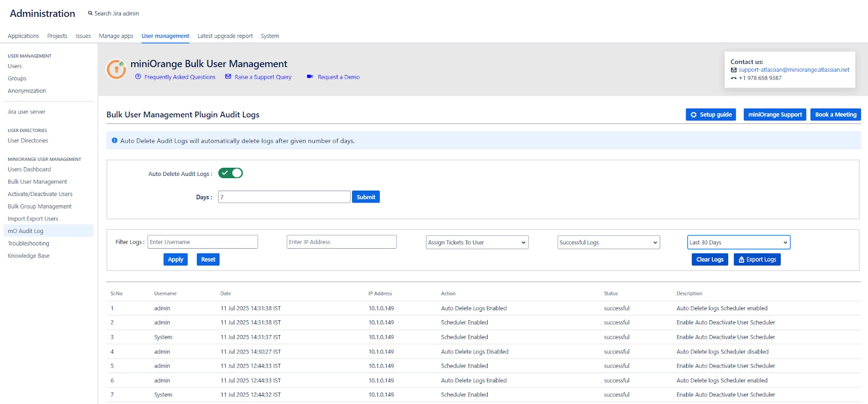The image size is (868, 404).
Task: Click the IP Address column header
Action: pos(380,293)
